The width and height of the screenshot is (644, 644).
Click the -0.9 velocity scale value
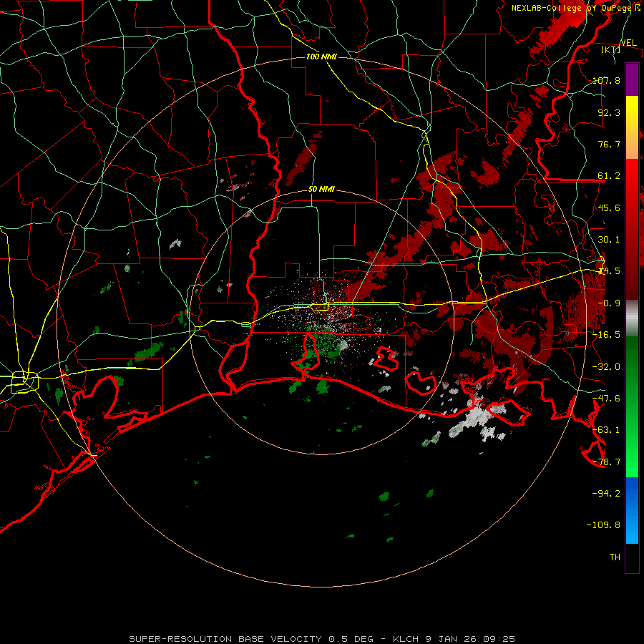pos(609,303)
